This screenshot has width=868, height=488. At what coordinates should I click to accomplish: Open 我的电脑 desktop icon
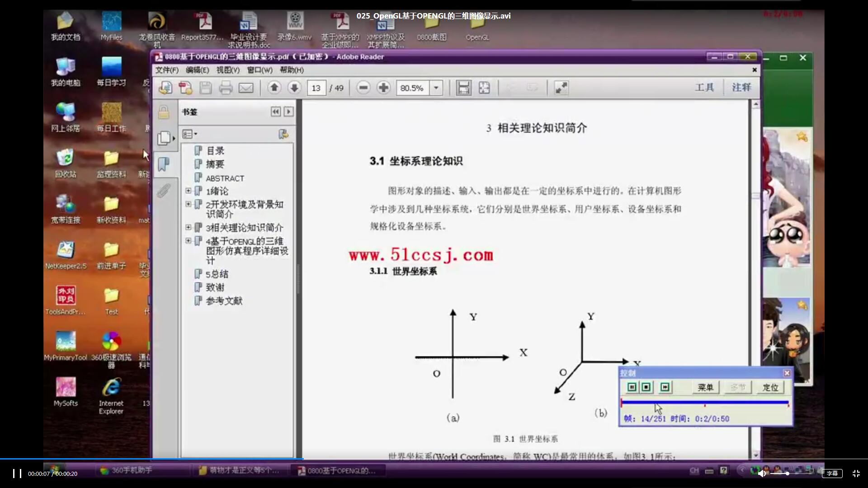pyautogui.click(x=66, y=72)
